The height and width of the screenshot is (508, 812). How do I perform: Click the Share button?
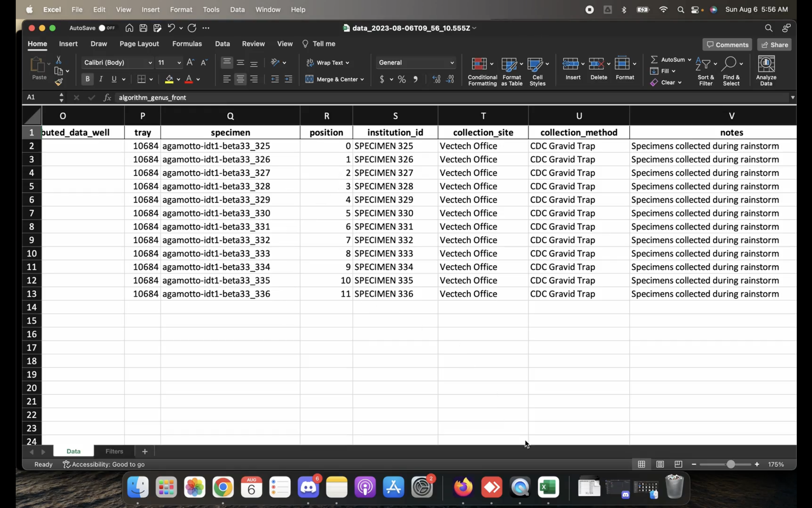pos(774,45)
